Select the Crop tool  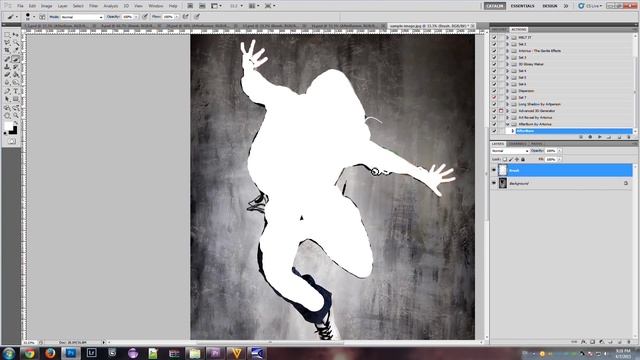click(7, 51)
